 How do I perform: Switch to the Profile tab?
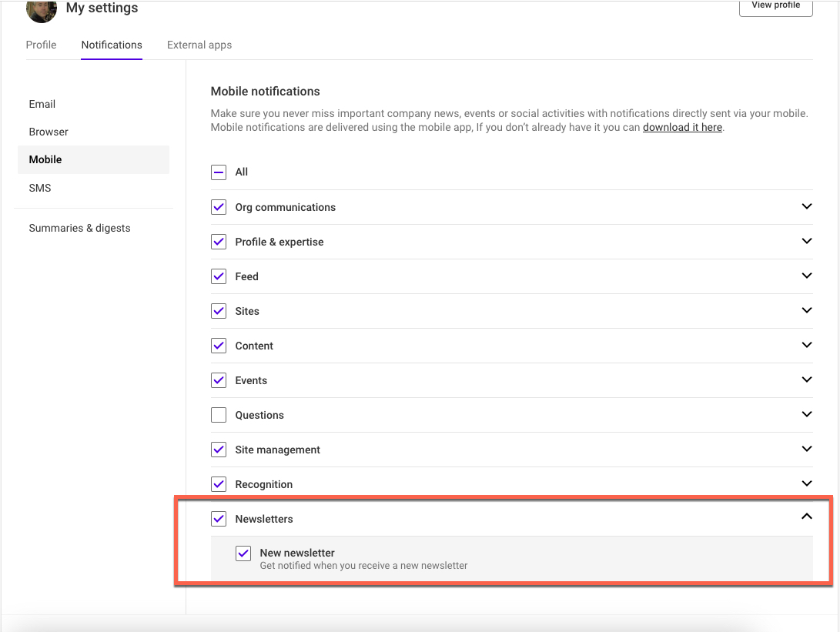point(41,45)
